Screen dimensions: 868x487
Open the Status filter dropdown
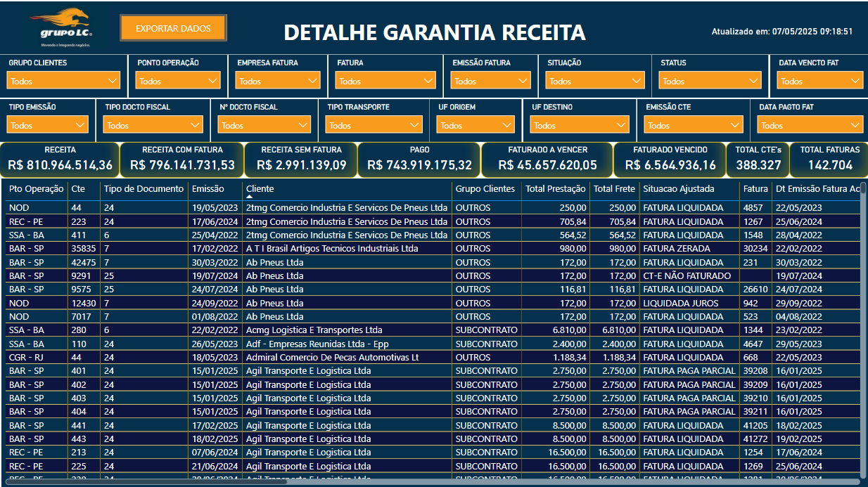click(x=710, y=81)
